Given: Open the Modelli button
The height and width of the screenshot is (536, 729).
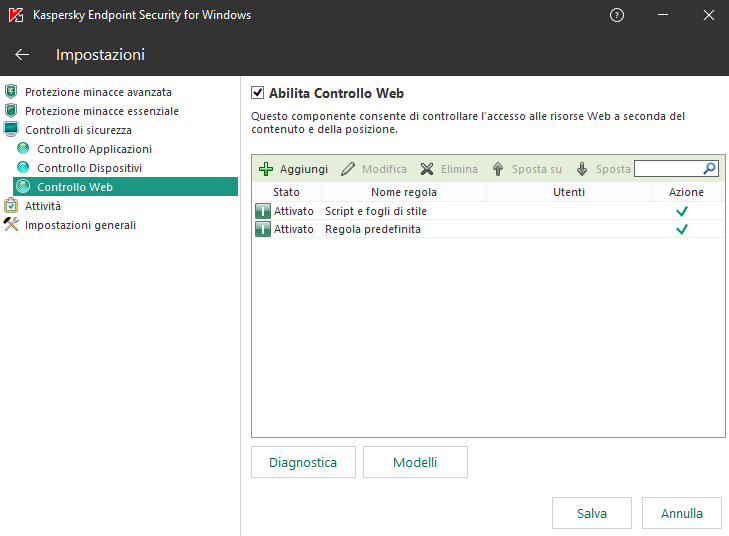Looking at the screenshot, I should pyautogui.click(x=415, y=462).
